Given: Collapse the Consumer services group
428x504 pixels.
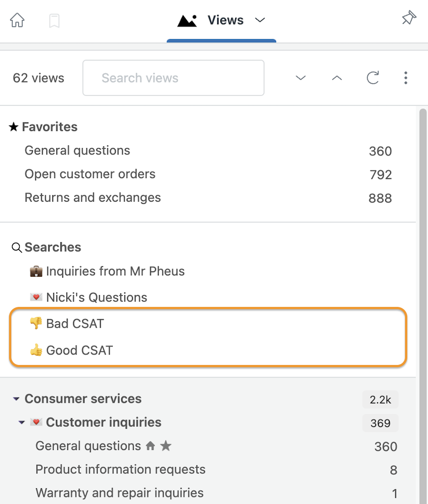Looking at the screenshot, I should click(16, 399).
